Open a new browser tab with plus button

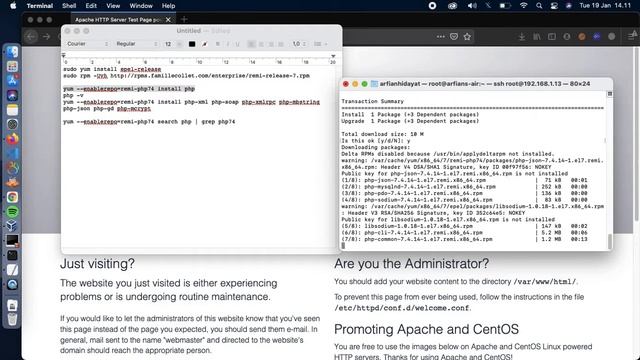184,19
